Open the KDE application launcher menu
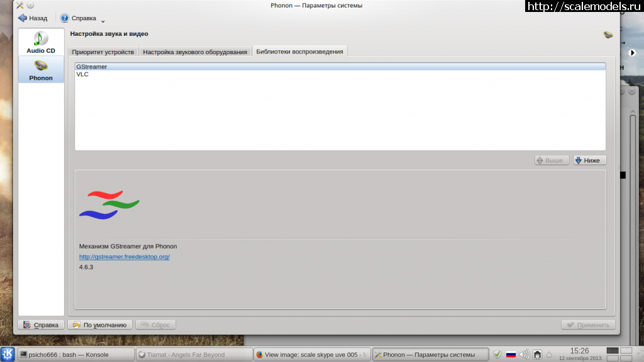 tap(8, 354)
